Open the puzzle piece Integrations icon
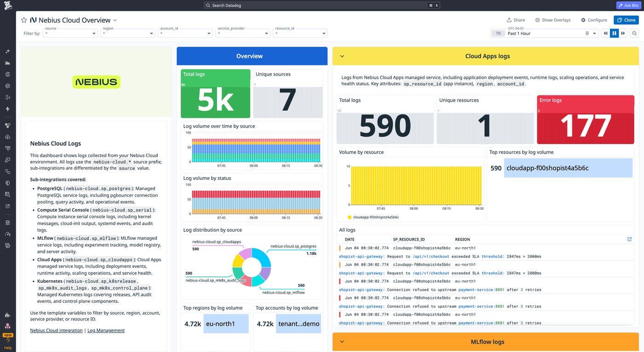The image size is (644, 352). point(8,315)
